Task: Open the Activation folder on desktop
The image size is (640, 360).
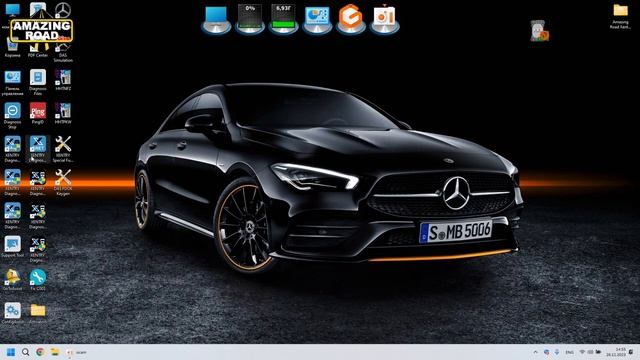Action: click(x=38, y=313)
